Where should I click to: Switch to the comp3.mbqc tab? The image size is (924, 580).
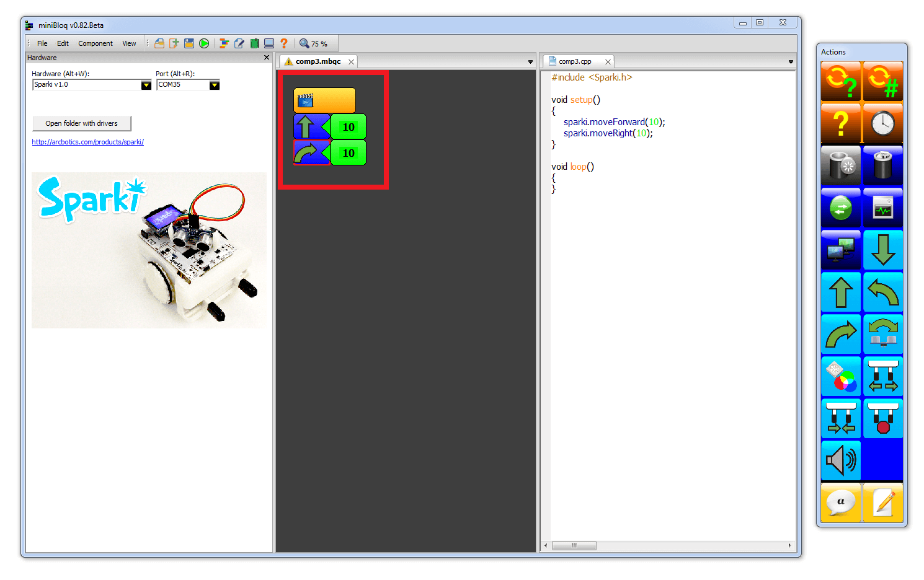[x=318, y=61]
